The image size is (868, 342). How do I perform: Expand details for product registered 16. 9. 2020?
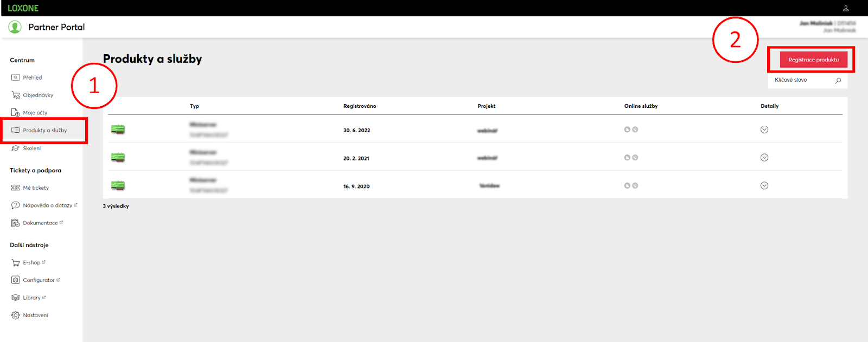[x=764, y=186]
